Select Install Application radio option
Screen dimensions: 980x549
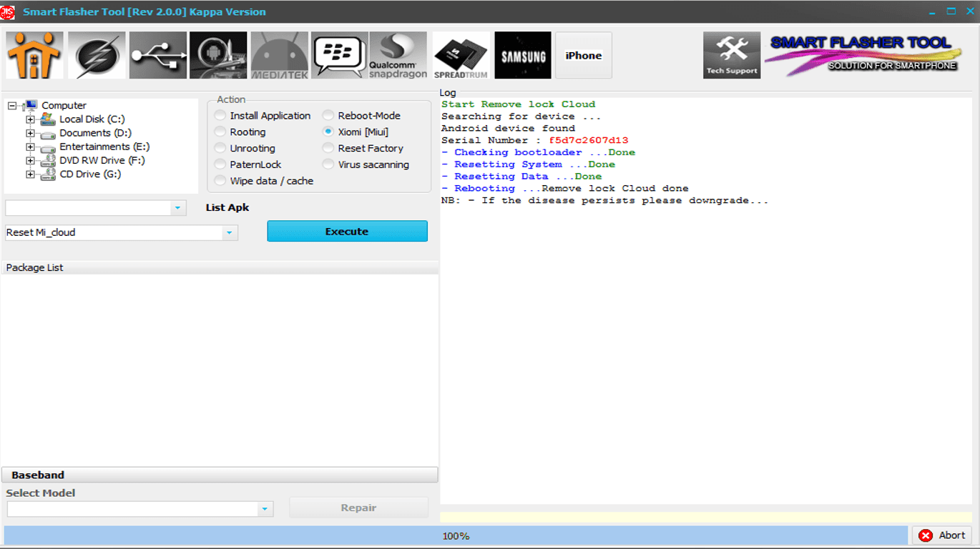262,116
